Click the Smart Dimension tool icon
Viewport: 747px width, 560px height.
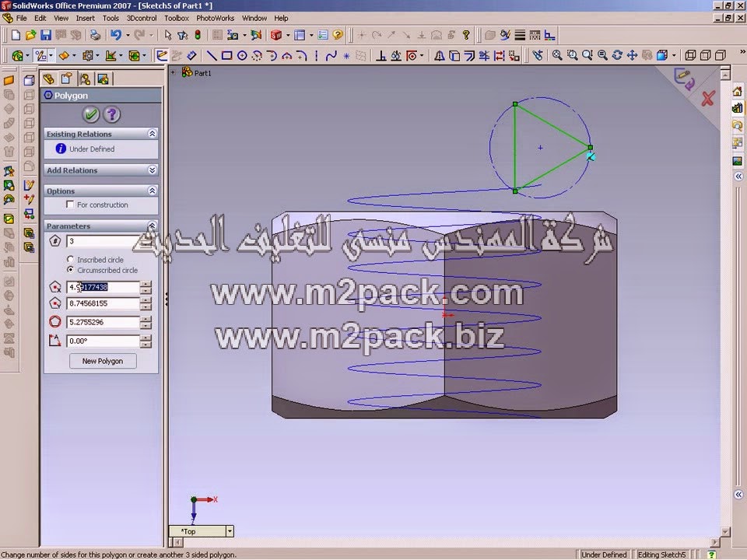pos(191,56)
